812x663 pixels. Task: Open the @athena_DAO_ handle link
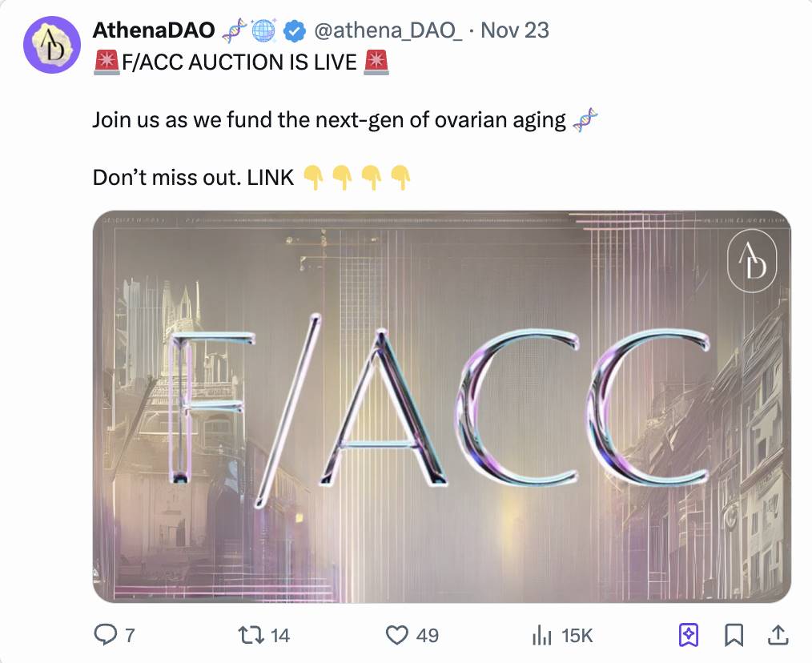coord(388,30)
